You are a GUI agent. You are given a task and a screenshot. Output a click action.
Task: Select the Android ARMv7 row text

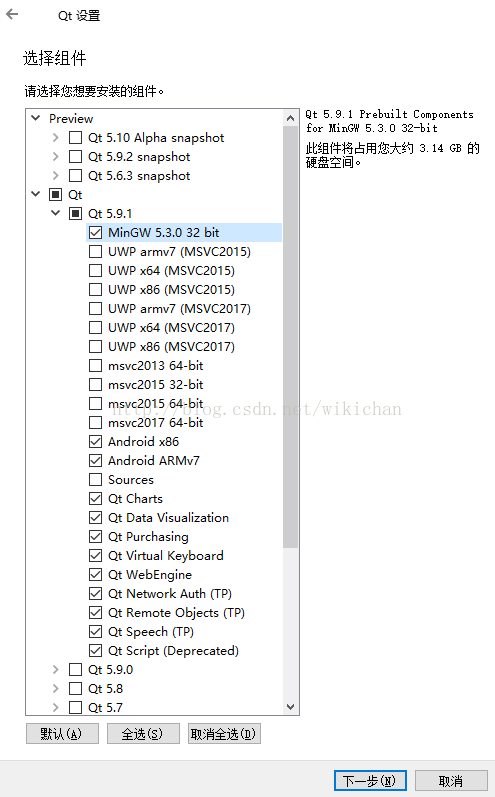153,461
